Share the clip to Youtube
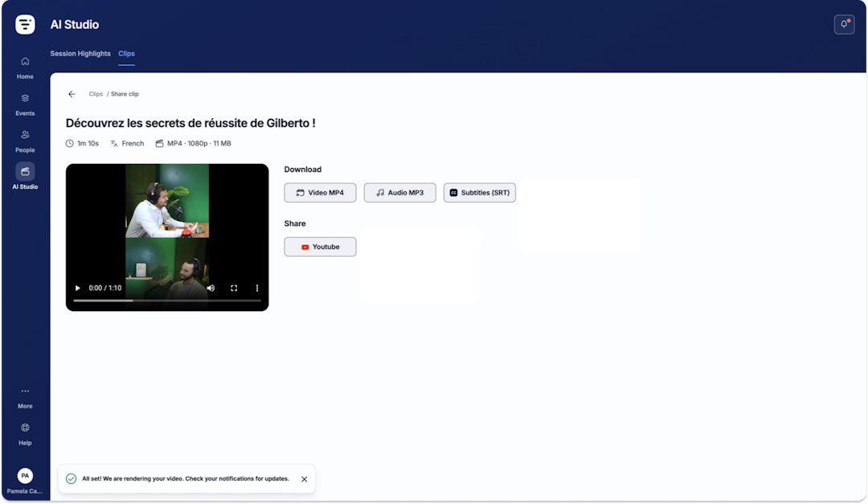The height and width of the screenshot is (504, 868). (320, 247)
